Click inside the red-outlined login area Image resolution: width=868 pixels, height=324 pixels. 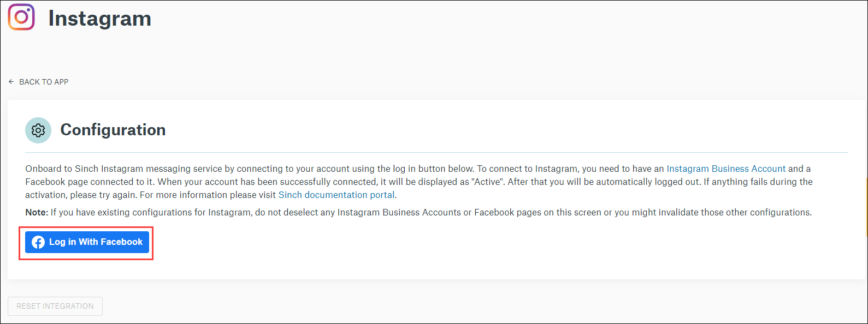86,242
